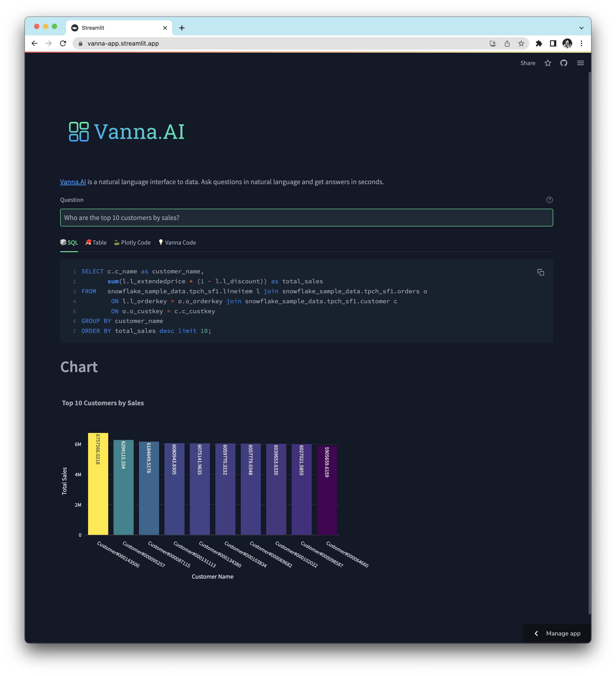The image size is (616, 676).
Task: Select the Vanna Code tab
Action: [177, 242]
